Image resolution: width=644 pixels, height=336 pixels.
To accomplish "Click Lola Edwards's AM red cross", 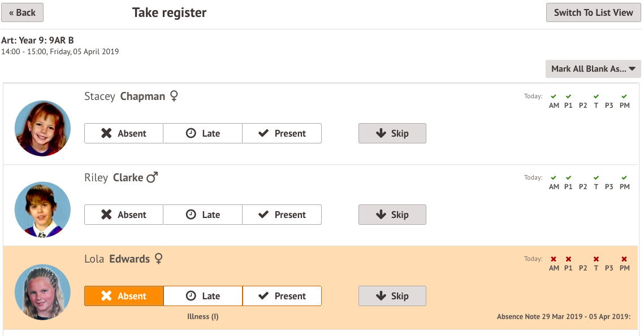I will (x=554, y=259).
